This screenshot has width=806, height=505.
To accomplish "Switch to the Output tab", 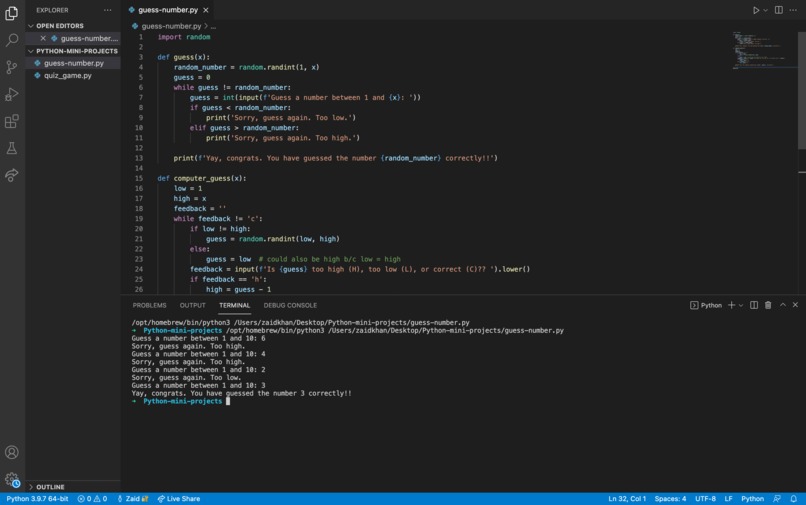I will (x=193, y=305).
